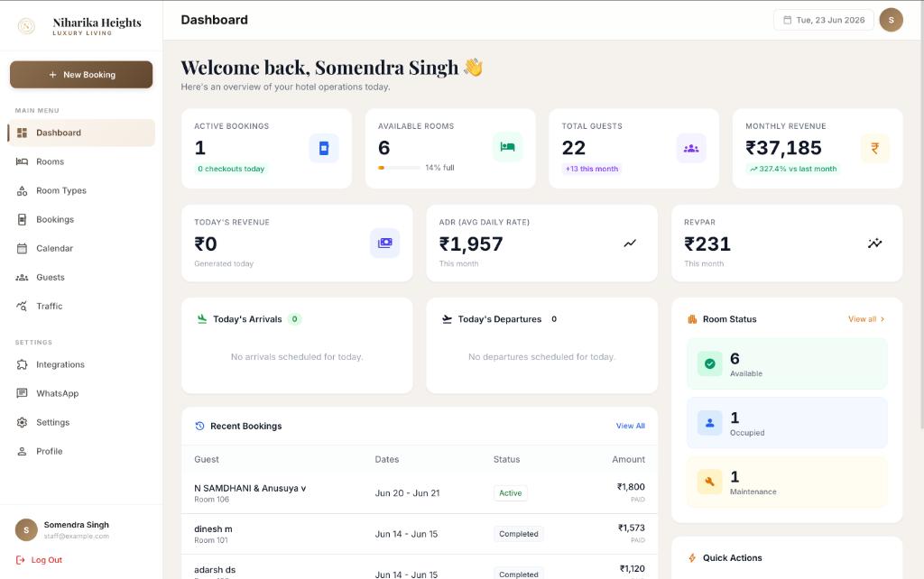Click the Somendra Singh avatar in sidebar footer

click(x=26, y=530)
